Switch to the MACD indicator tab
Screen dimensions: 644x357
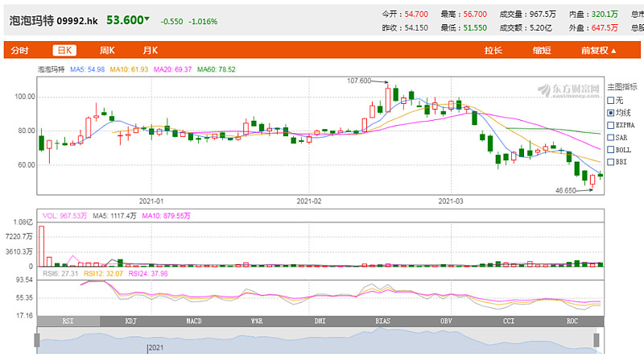[x=194, y=322]
